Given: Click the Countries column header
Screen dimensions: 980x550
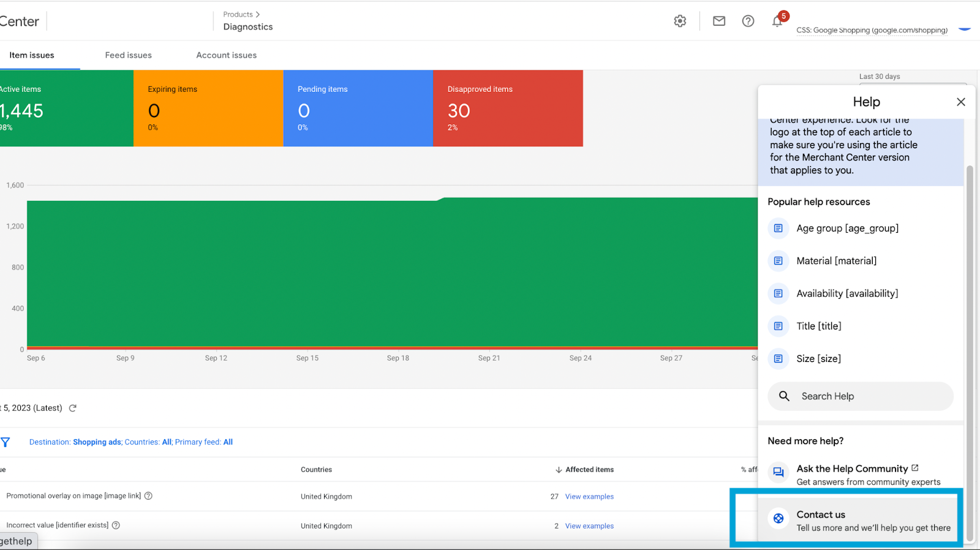Looking at the screenshot, I should tap(316, 470).
